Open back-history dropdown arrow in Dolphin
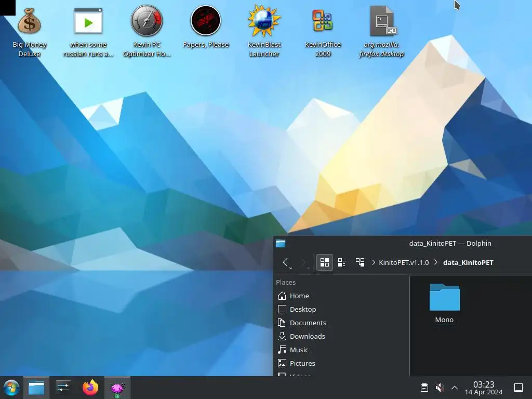532x399 pixels. [291, 268]
